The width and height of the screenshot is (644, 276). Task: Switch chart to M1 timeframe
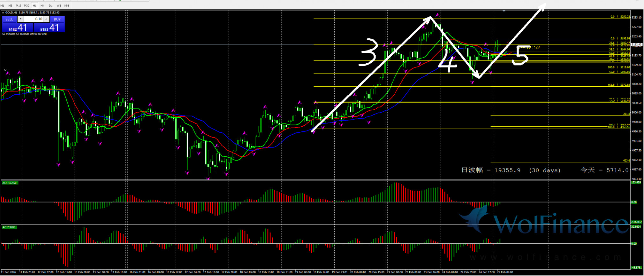tap(3, 5)
